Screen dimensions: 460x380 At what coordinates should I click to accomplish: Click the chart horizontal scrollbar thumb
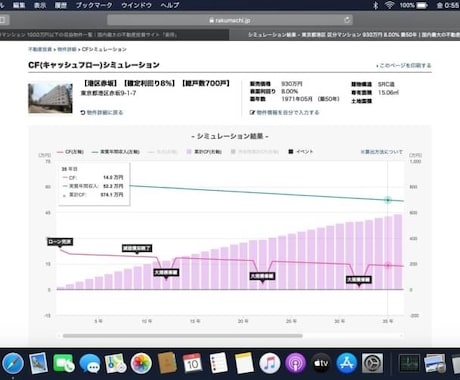pyautogui.click(x=183, y=336)
